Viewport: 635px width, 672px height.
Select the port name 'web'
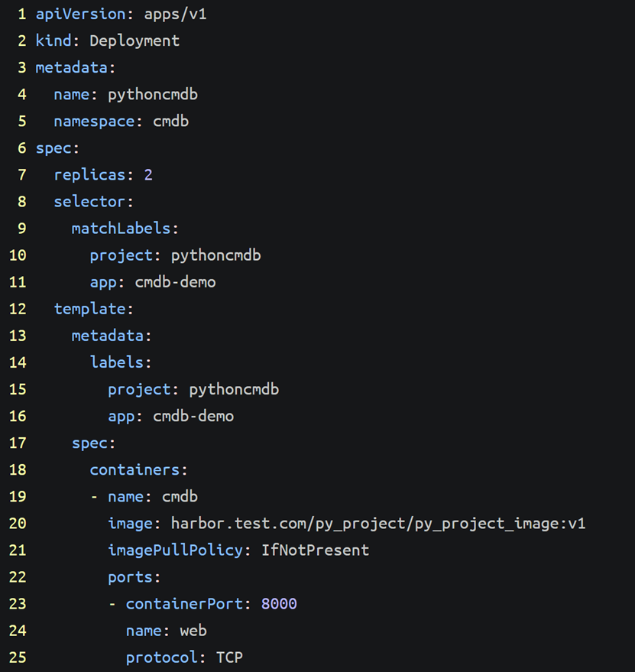[193, 631]
